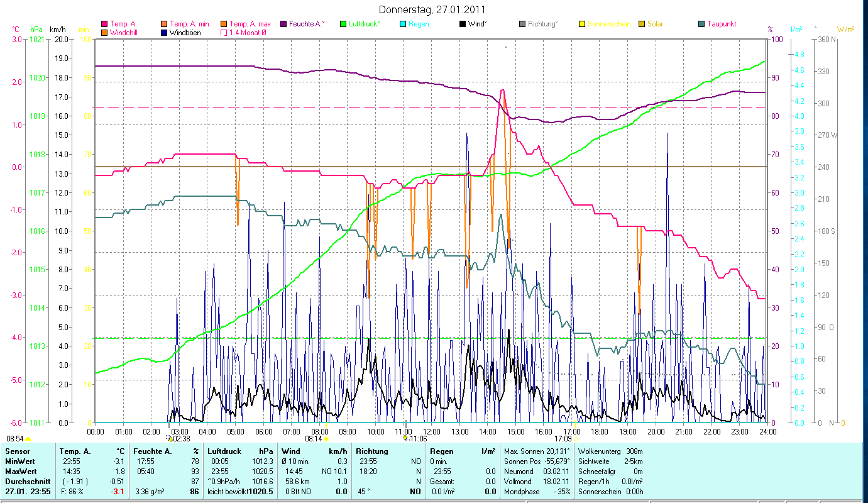This screenshot has height=503, width=868.
Task: Select the 1.4 Monat-Ø legend box
Action: [224, 32]
